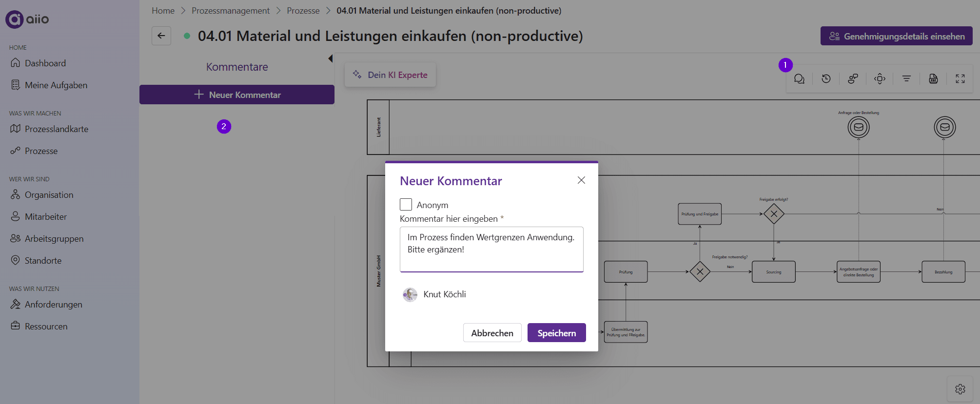Select the Bezahlung task box
Viewport: 980px width, 404px height.
pos(943,272)
